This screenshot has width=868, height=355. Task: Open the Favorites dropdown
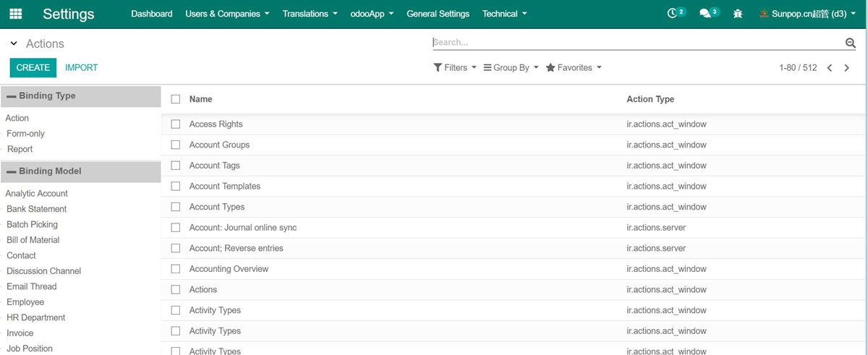tap(574, 68)
